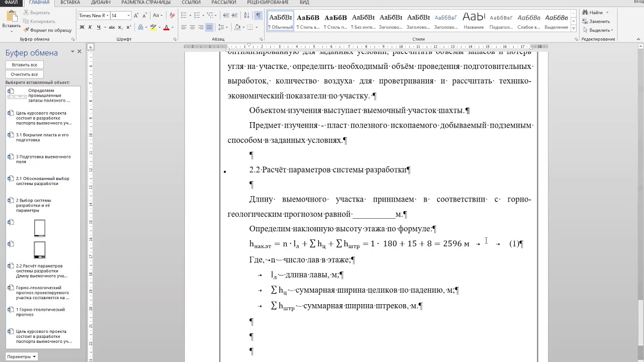The image size is (644, 362).
Task: Click the Вставить все button
Action: pyautogui.click(x=24, y=65)
